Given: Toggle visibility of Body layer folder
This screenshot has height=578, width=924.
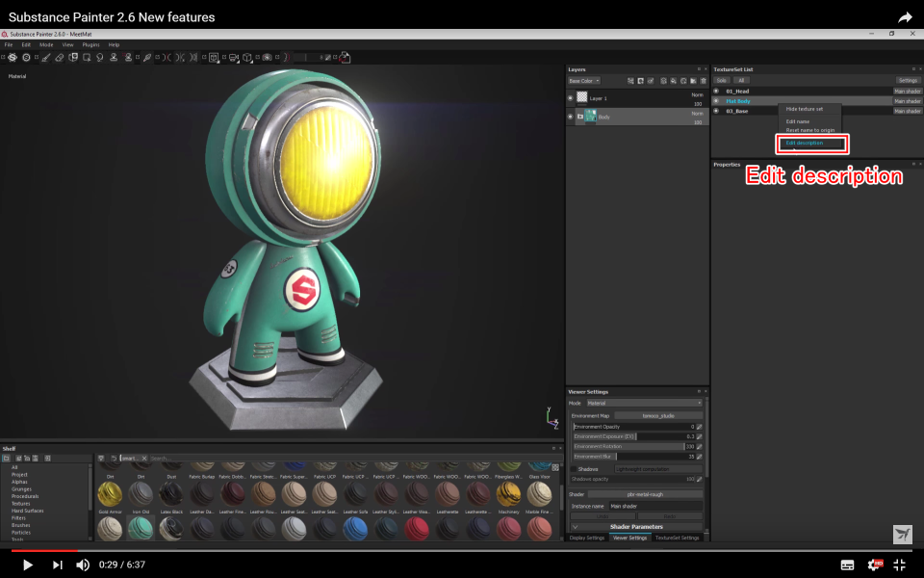Looking at the screenshot, I should point(570,117).
